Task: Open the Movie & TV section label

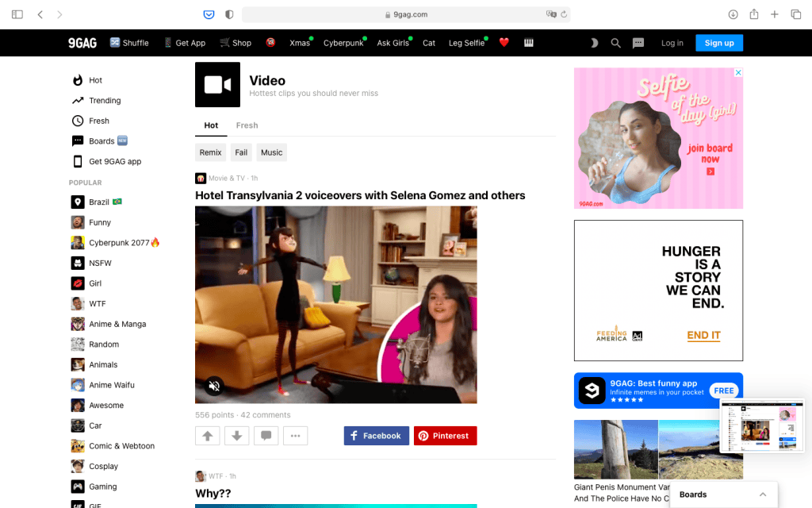Action: [x=227, y=179]
